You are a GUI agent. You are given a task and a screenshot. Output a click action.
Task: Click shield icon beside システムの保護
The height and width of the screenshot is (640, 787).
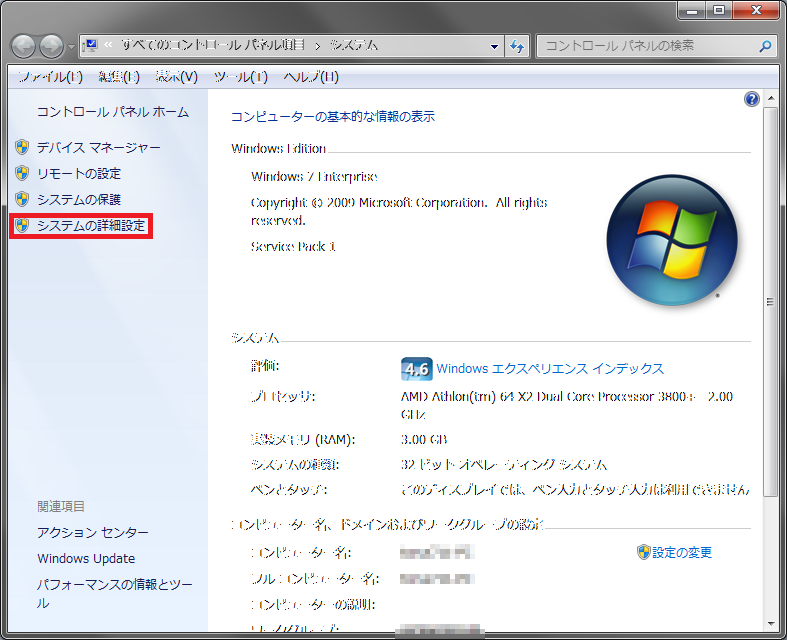point(22,199)
